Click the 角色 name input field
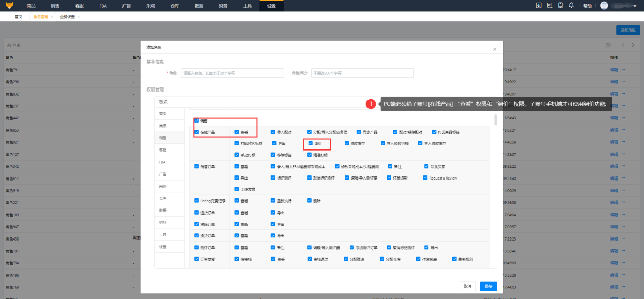This screenshot has width=644, height=299. [232, 73]
